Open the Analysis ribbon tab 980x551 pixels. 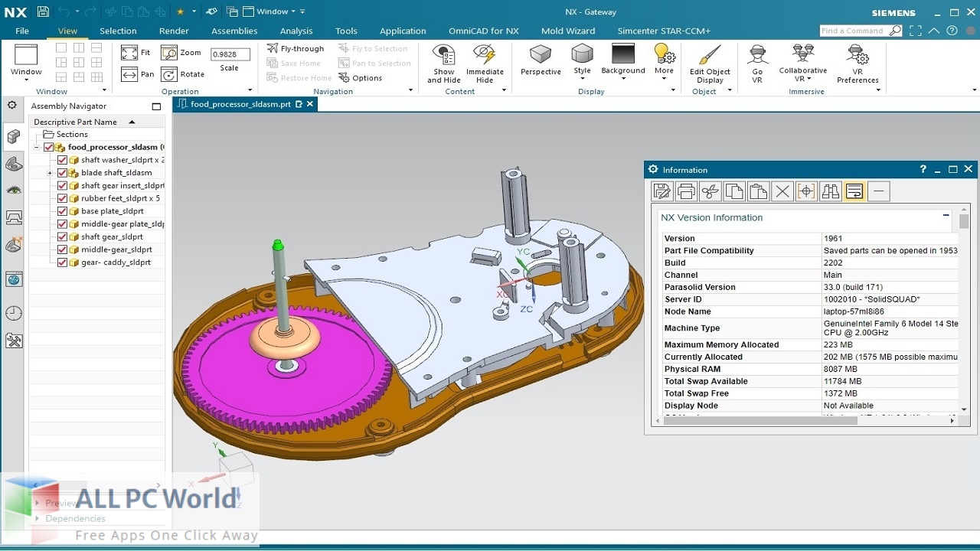point(296,31)
